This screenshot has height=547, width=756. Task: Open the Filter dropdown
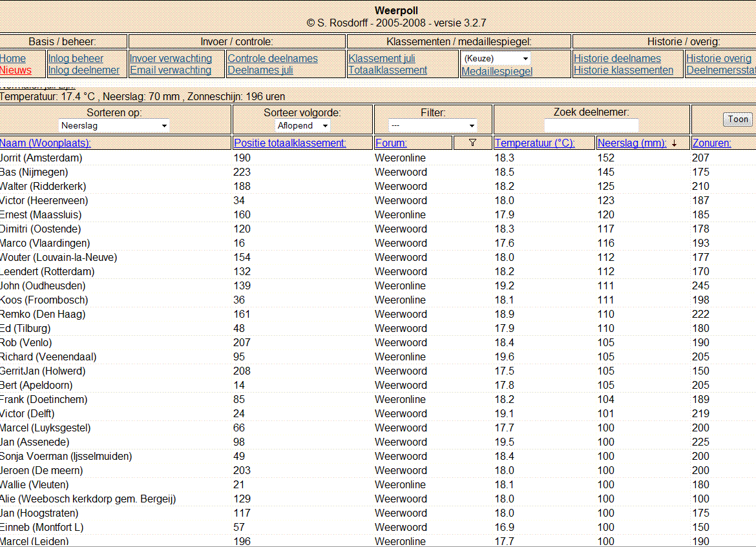click(x=432, y=126)
